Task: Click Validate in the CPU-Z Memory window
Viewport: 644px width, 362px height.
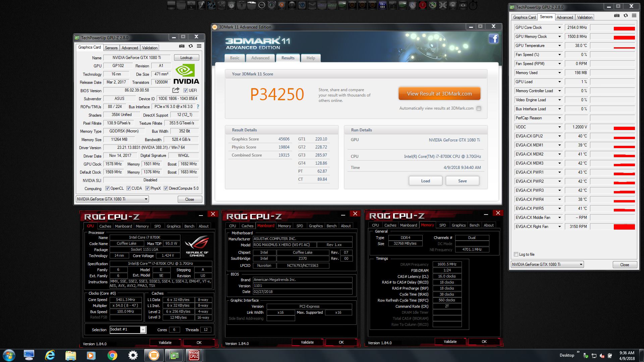Action: pyautogui.click(x=450, y=342)
